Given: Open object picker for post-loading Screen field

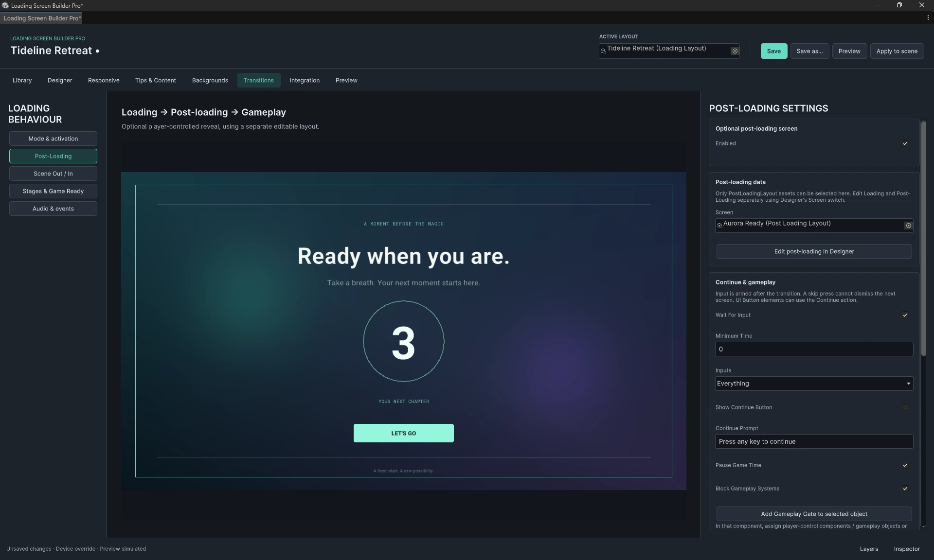Looking at the screenshot, I should click(908, 226).
